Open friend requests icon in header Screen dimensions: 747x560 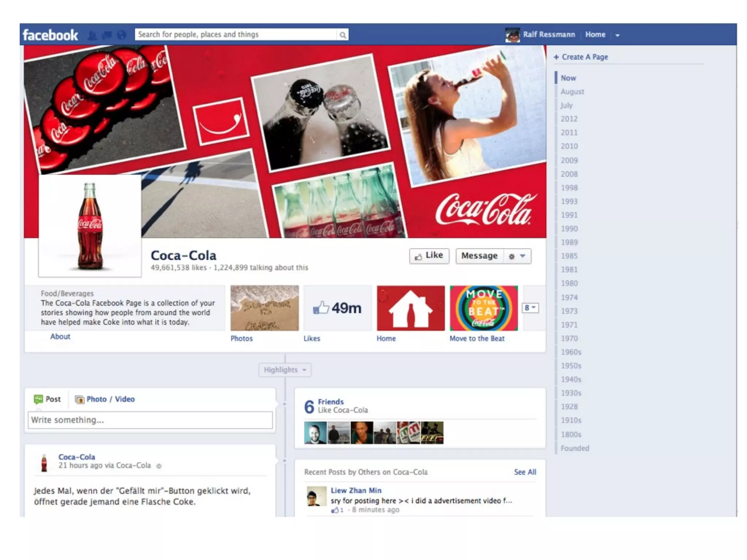tap(92, 35)
